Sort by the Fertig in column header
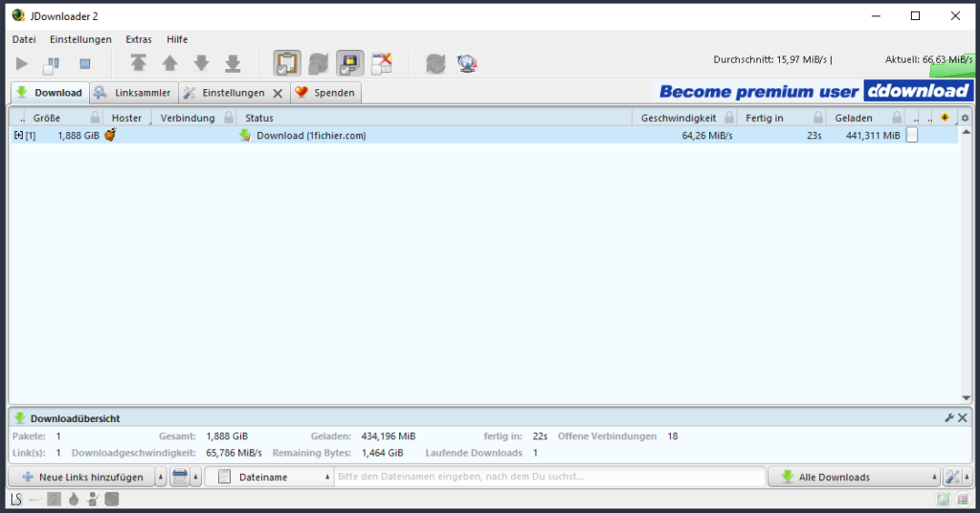 pos(765,118)
